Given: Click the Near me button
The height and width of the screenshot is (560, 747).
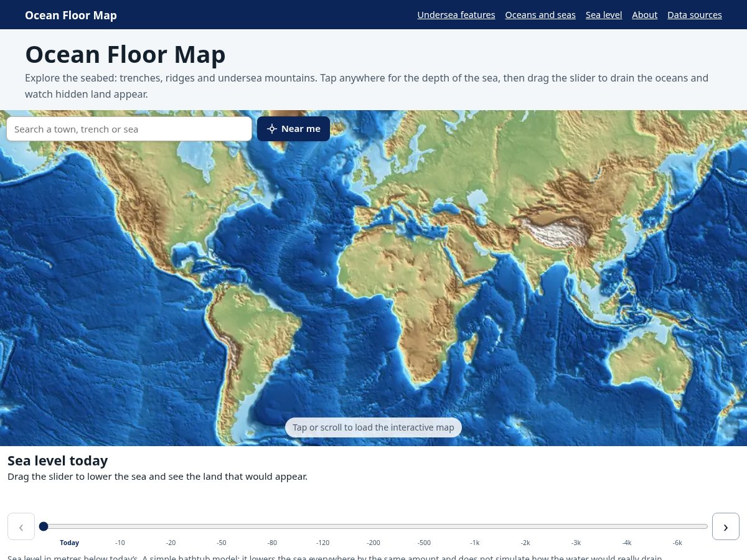Looking at the screenshot, I should pyautogui.click(x=293, y=129).
